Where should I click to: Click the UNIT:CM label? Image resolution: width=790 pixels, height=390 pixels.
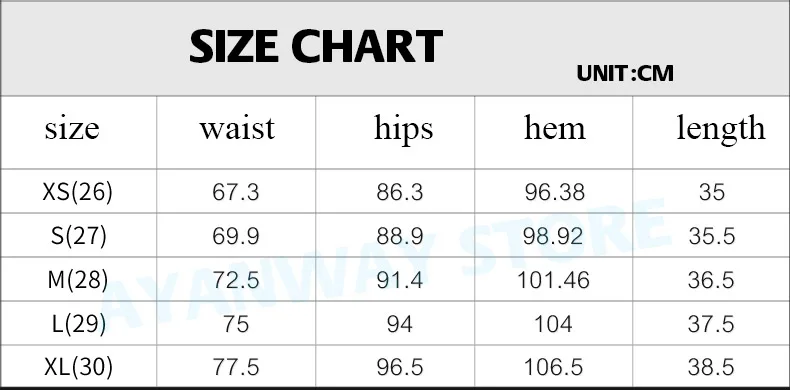coord(625,74)
